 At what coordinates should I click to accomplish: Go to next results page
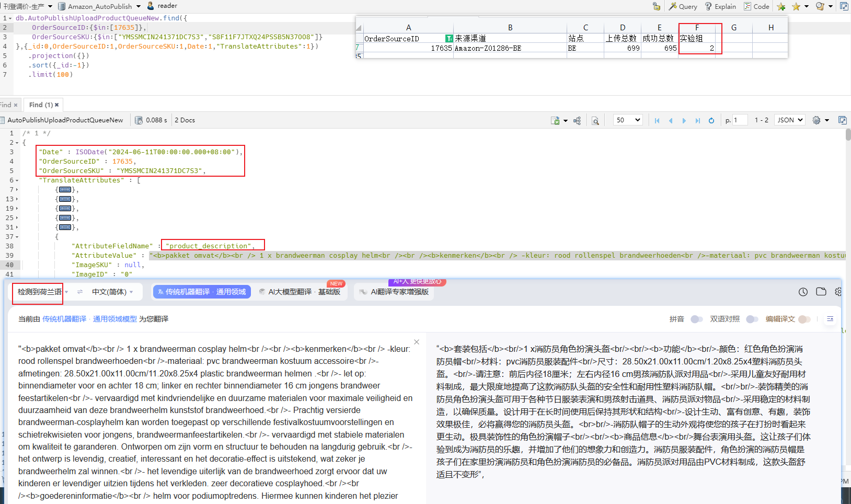(x=684, y=120)
